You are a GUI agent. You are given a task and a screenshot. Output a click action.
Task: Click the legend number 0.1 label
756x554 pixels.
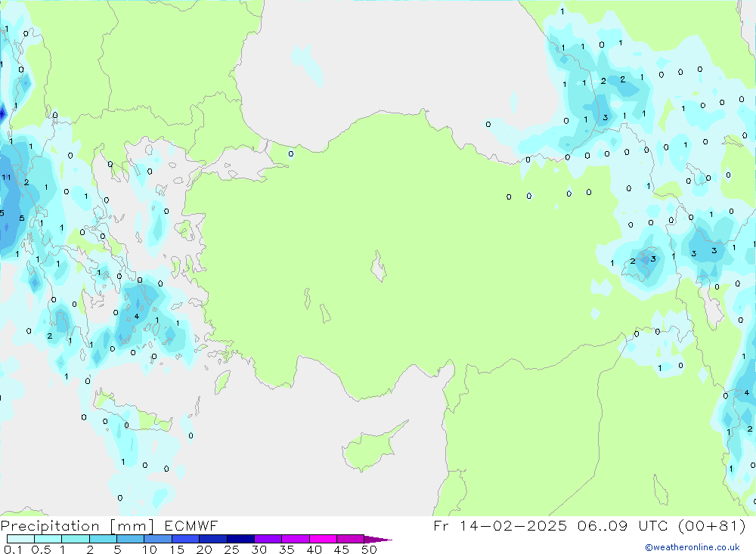13,549
